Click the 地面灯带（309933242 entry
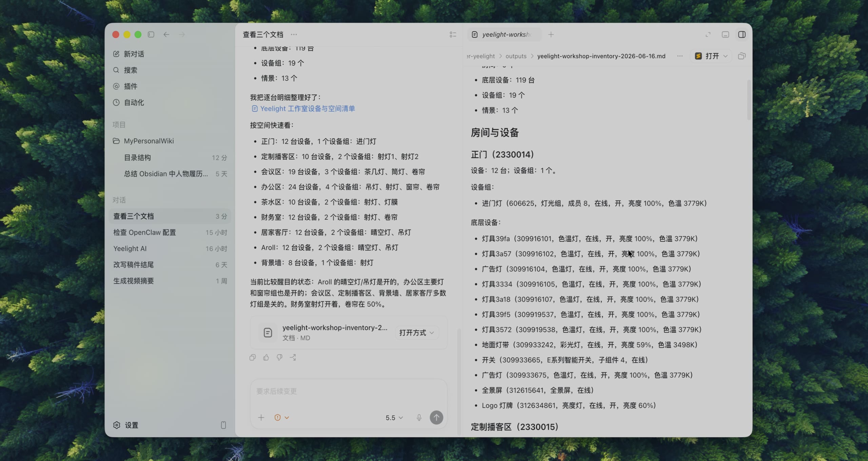868x461 pixels. [590, 345]
